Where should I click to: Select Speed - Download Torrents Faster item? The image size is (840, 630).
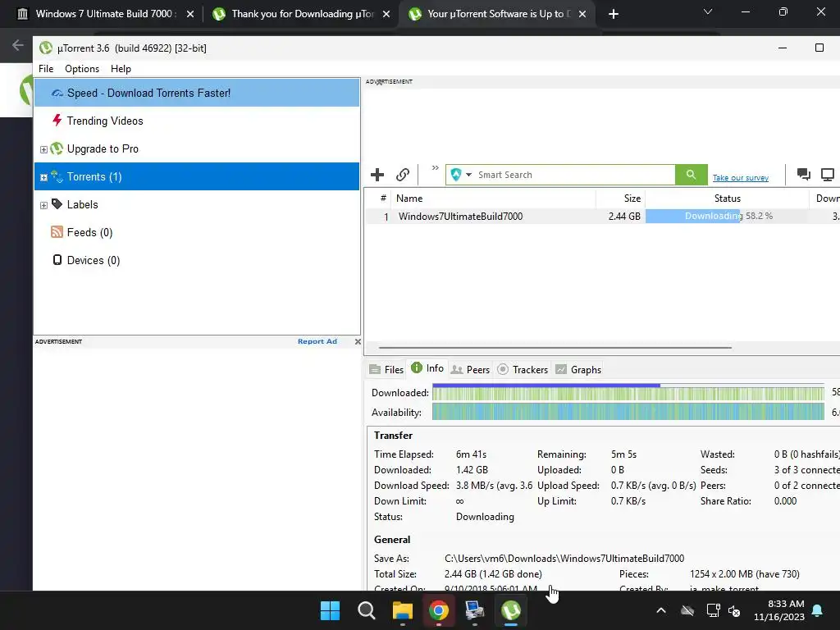click(x=197, y=93)
